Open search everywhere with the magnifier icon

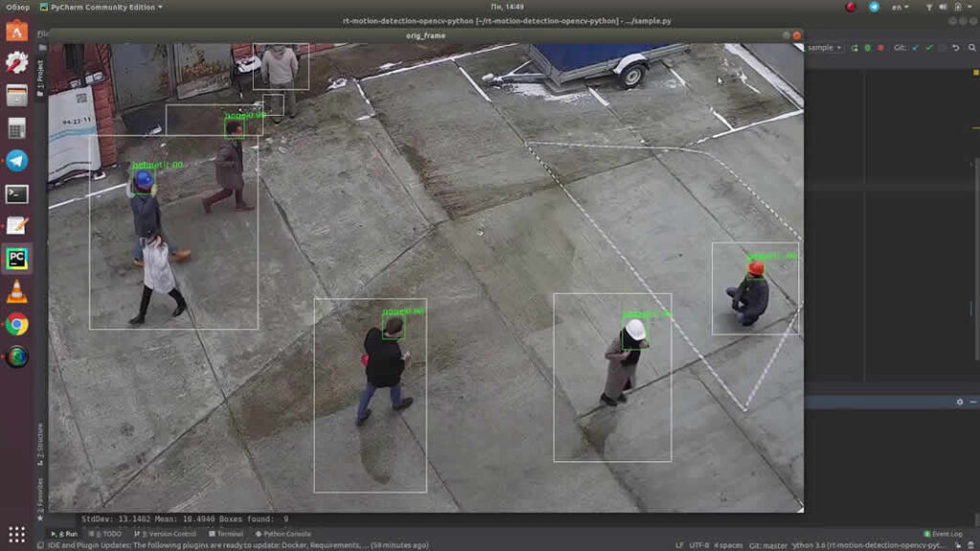tap(971, 47)
